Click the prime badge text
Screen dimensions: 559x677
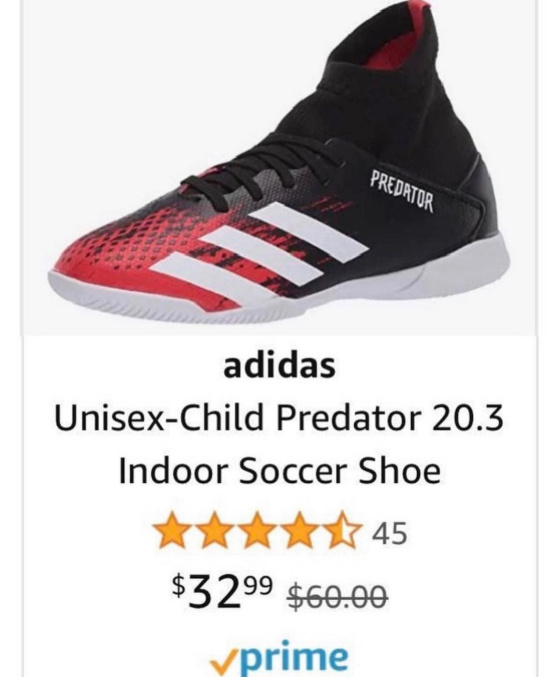point(290,656)
